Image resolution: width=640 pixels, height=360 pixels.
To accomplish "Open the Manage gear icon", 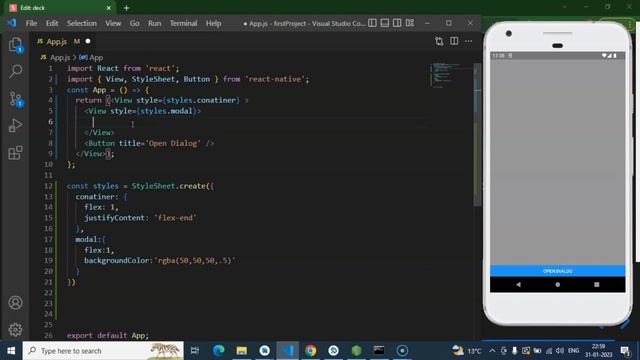I will [x=16, y=329].
